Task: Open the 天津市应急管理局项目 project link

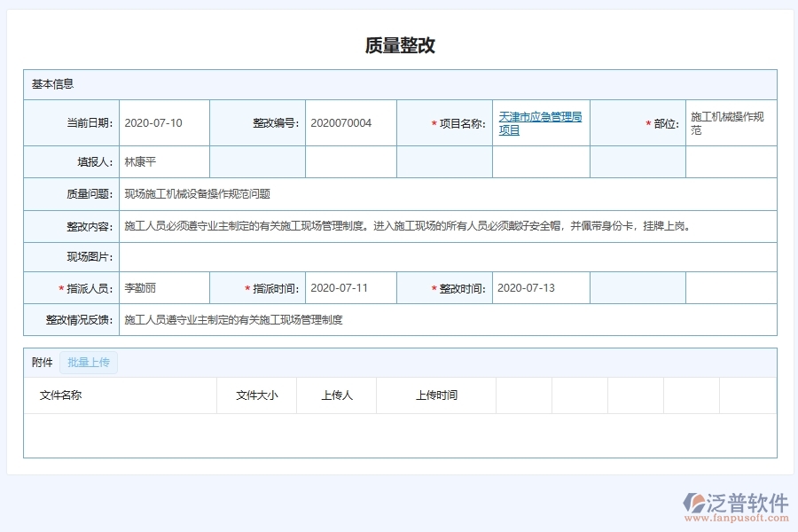Action: coord(539,122)
